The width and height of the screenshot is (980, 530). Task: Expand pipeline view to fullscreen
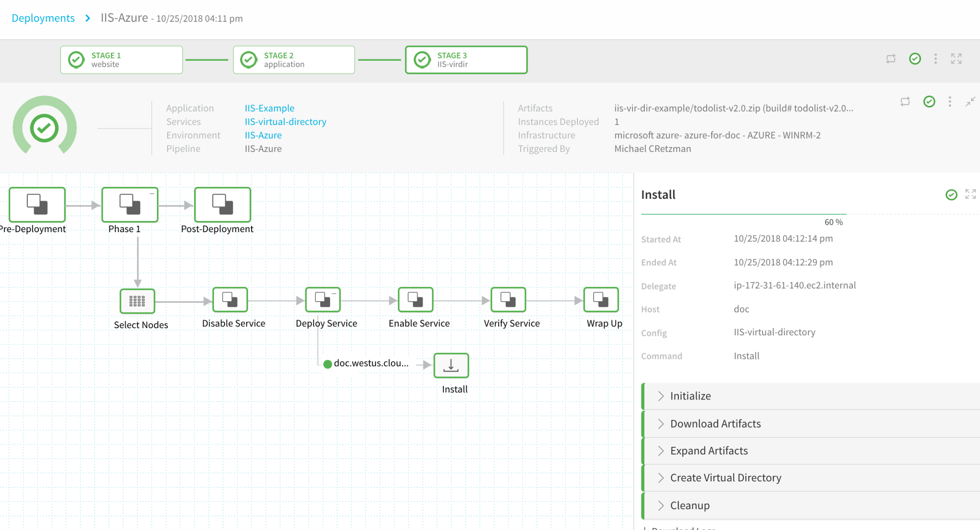(x=956, y=59)
